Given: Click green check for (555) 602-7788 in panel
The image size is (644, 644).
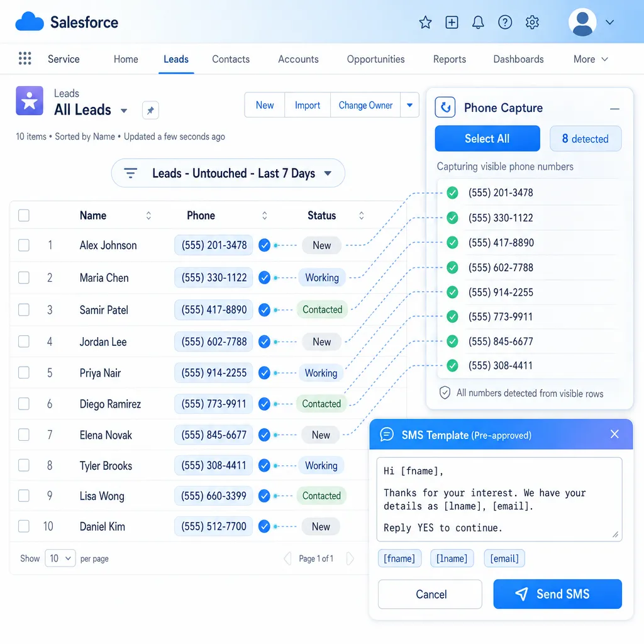Looking at the screenshot, I should [452, 267].
